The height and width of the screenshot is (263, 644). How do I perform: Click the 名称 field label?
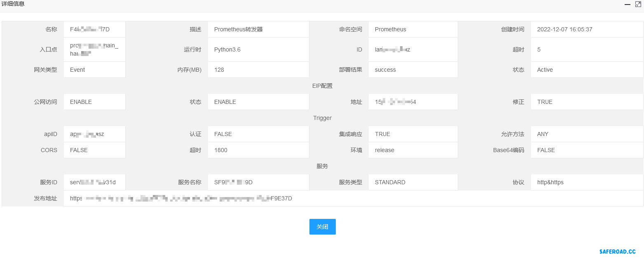(51, 29)
